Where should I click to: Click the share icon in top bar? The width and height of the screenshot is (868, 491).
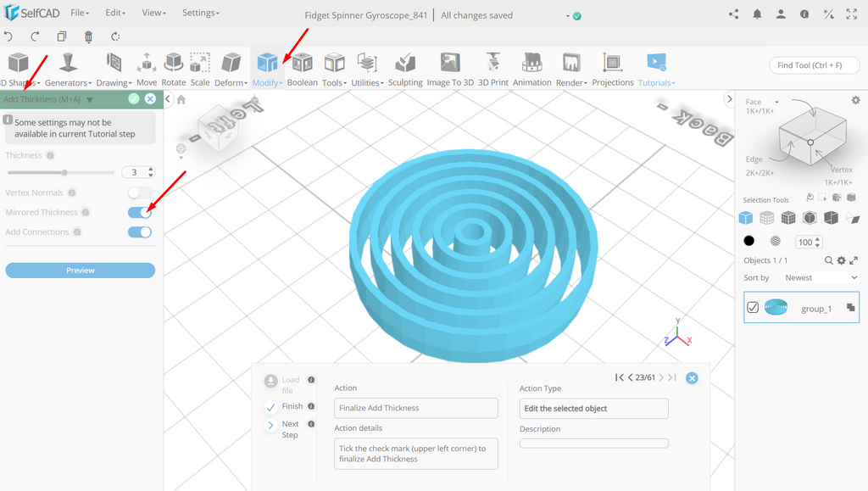[x=733, y=14]
